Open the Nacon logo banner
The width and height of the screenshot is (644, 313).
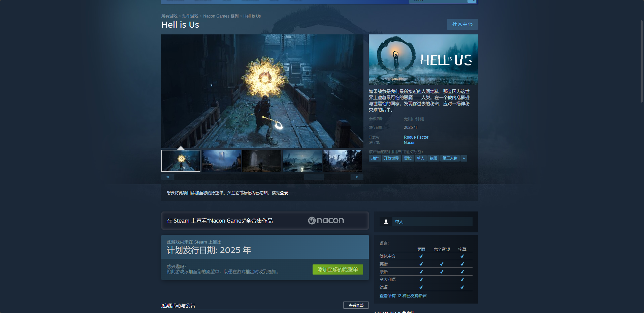point(326,221)
